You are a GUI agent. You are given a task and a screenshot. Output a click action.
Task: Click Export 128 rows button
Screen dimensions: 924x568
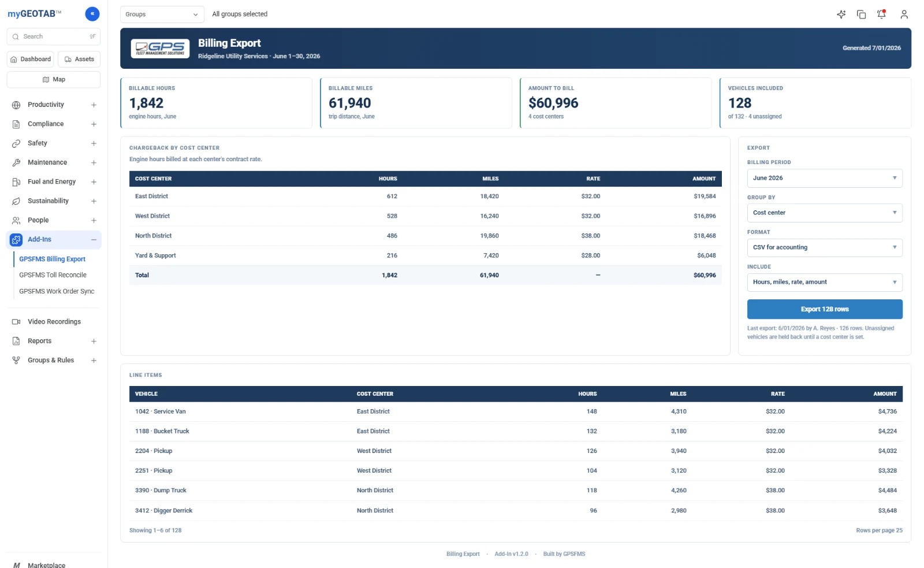(x=825, y=309)
